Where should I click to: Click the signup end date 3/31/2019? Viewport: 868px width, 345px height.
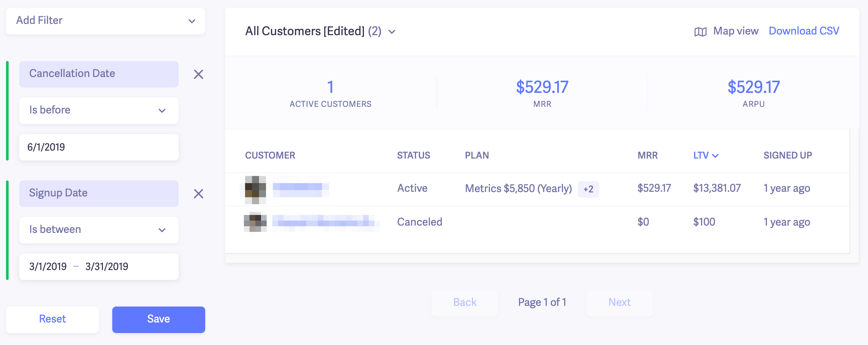(x=107, y=267)
